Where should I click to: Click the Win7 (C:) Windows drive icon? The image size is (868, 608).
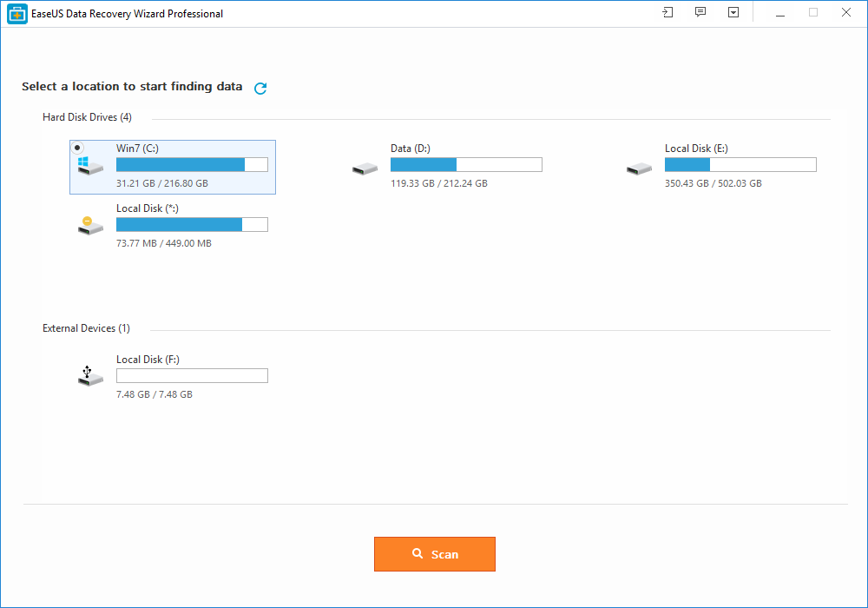click(x=90, y=166)
